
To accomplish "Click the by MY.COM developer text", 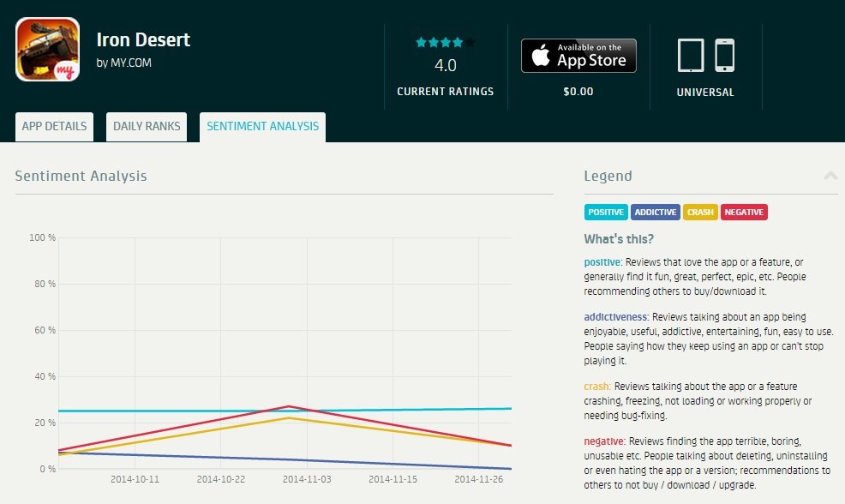I will click(x=124, y=63).
